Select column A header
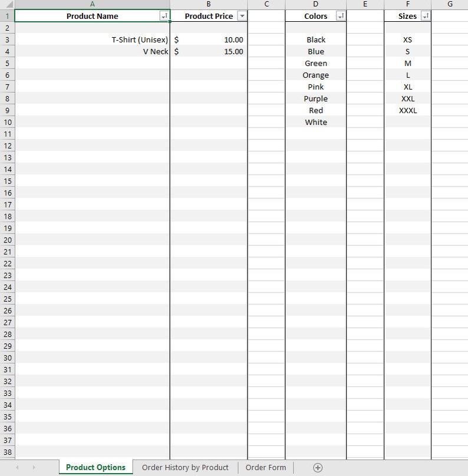Viewport: 468px width, 476px height. coord(92,4)
